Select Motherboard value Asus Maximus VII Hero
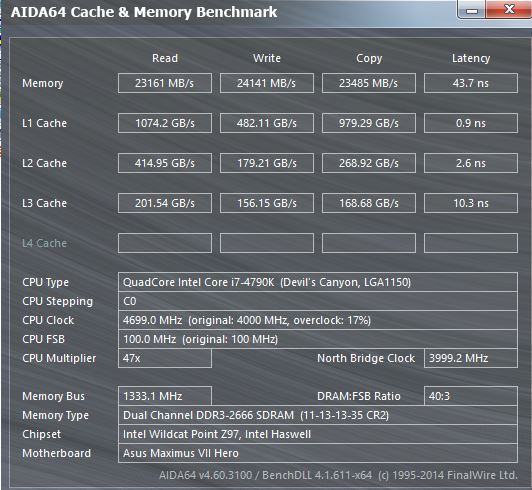 (x=318, y=453)
